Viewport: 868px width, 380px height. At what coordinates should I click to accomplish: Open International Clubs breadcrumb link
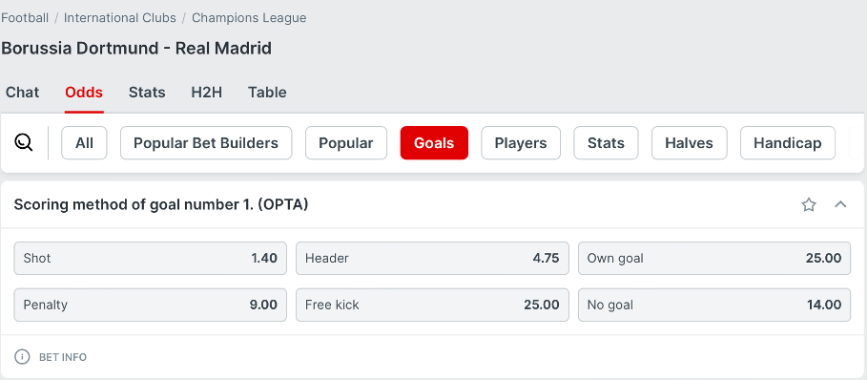point(120,18)
